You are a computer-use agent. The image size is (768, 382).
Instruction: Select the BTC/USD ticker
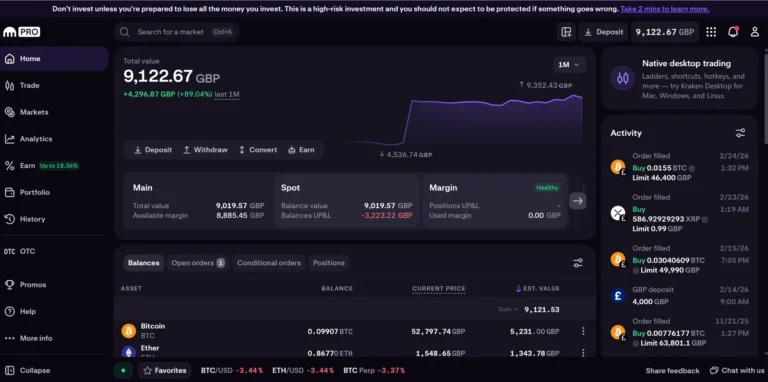232,370
